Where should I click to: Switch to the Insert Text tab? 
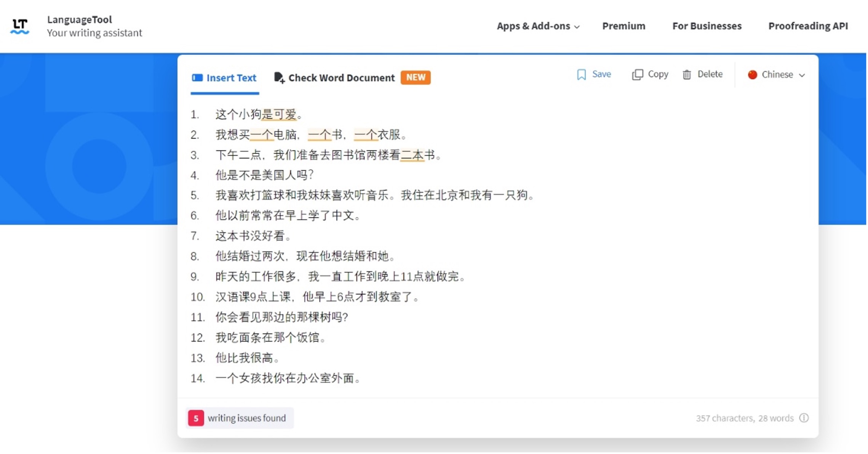(x=231, y=78)
